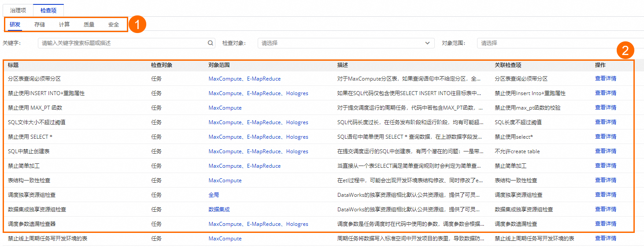Open 查看详情 for 调度独享资源组检查

click(x=606, y=195)
